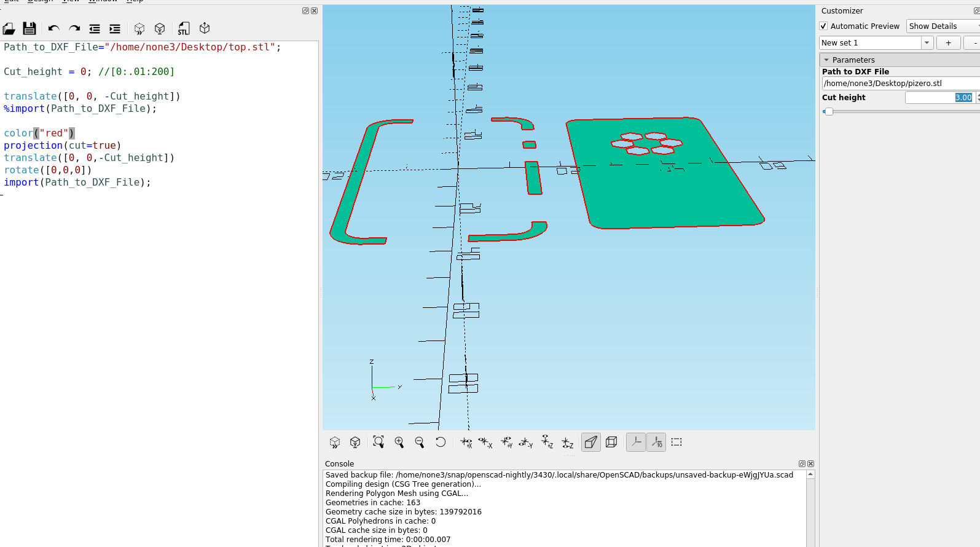980x547 pixels.
Task: Enable orthogonal projection view
Action: pos(611,442)
